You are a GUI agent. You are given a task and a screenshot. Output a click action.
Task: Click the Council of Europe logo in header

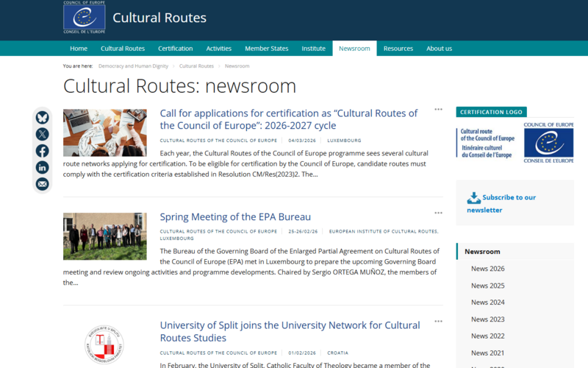tap(85, 17)
